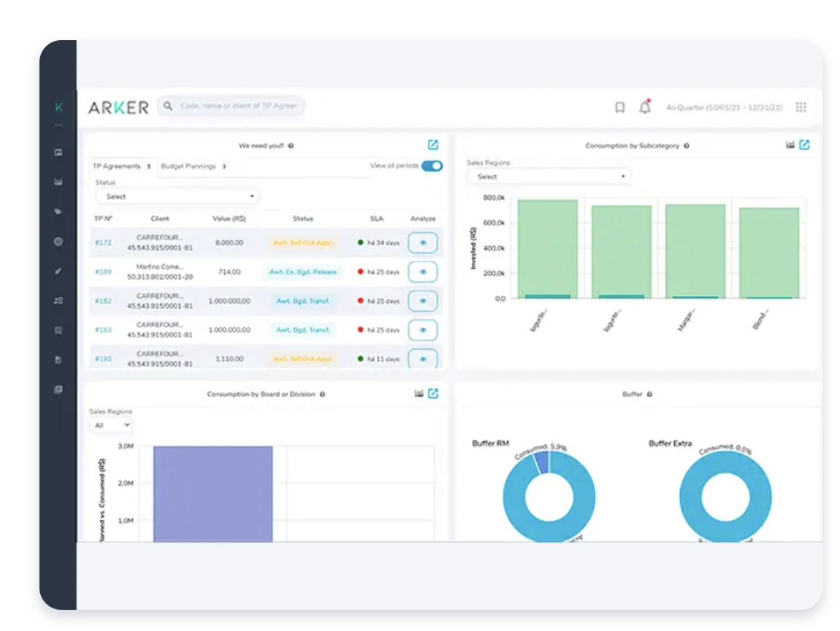Click the eye toggle for TP #193
The image size is (840, 631).
[x=422, y=359]
